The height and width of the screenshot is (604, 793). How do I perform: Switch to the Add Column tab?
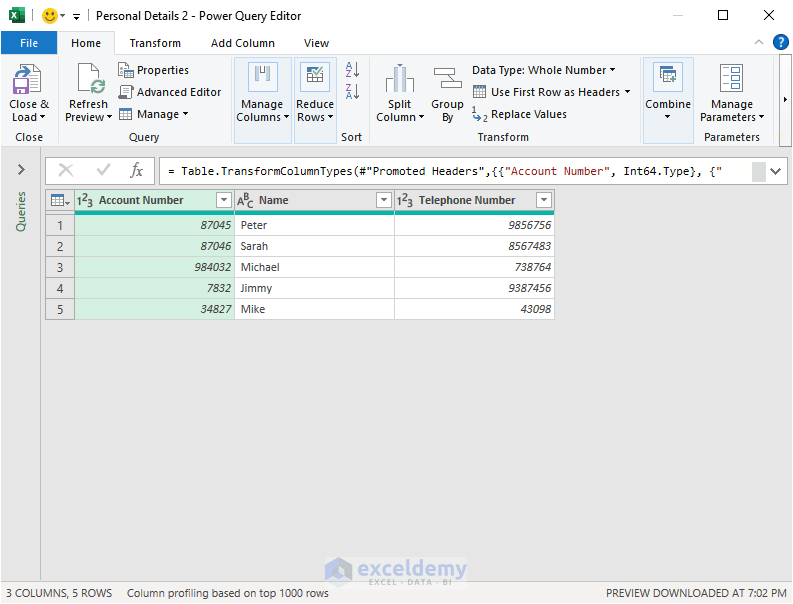point(243,43)
